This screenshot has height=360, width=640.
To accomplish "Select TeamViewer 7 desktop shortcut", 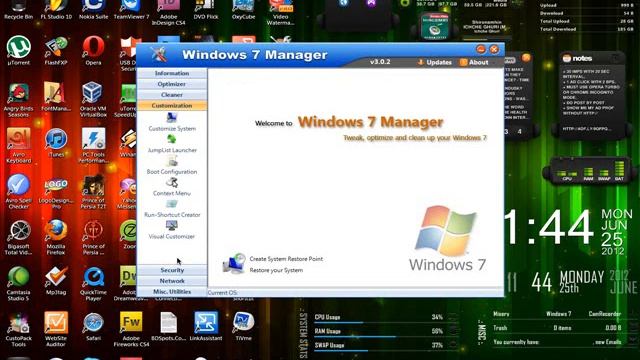I will pos(131,10).
